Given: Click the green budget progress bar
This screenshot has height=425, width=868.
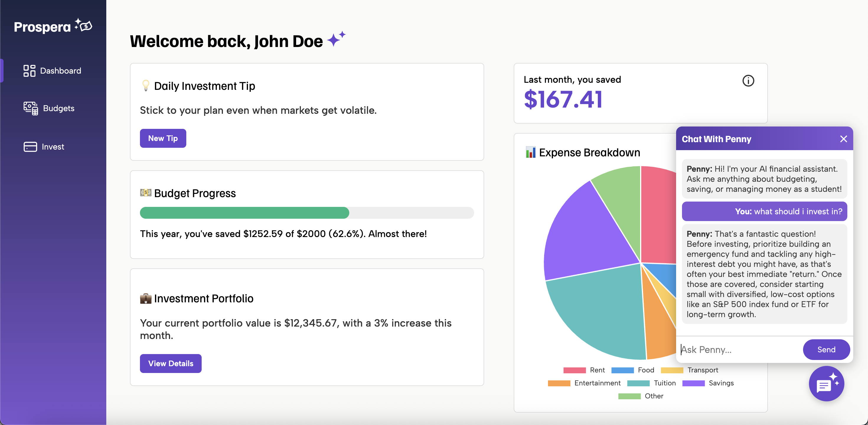Looking at the screenshot, I should tap(244, 213).
